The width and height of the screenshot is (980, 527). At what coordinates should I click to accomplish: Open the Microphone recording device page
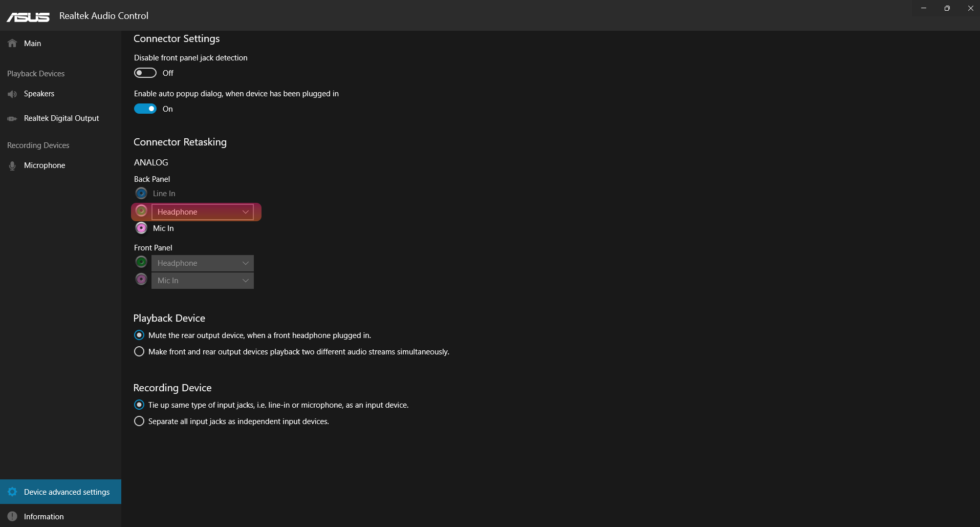[x=60, y=165]
